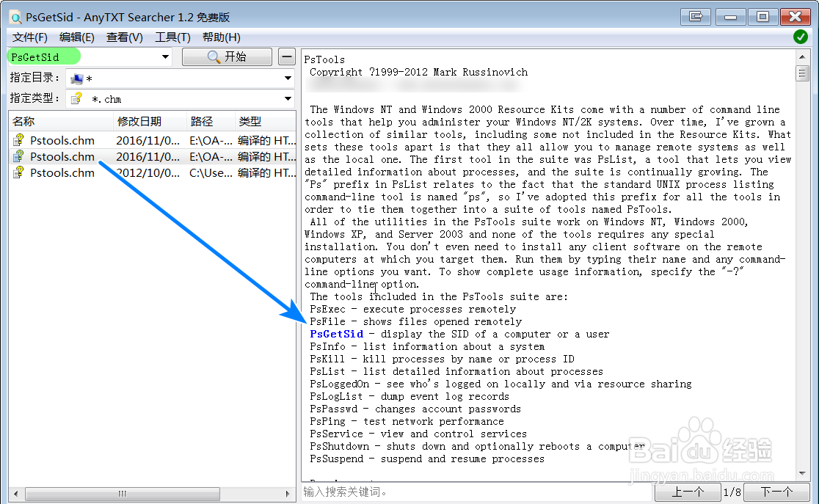
Task: Open the 帮助(H) menu
Action: pyautogui.click(x=222, y=37)
